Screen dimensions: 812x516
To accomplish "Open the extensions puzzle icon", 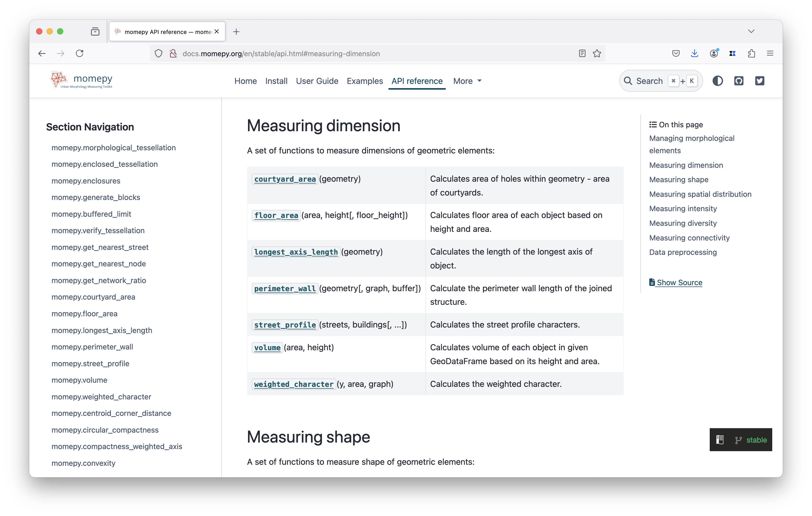I will point(751,53).
